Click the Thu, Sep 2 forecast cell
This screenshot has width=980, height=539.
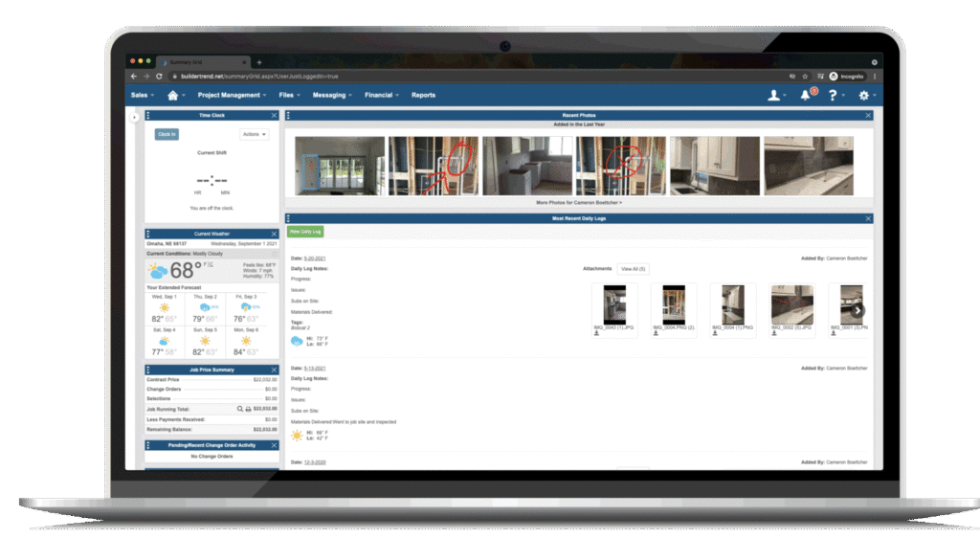(x=205, y=309)
